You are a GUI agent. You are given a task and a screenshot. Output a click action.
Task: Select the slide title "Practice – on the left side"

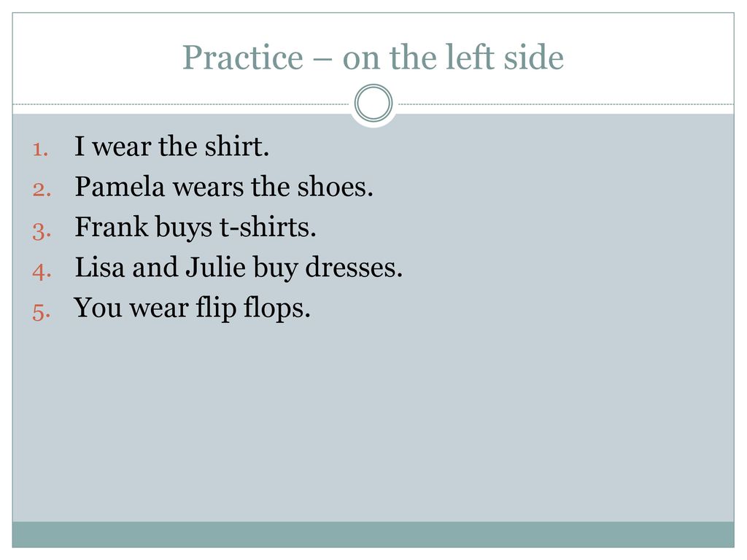click(x=373, y=57)
